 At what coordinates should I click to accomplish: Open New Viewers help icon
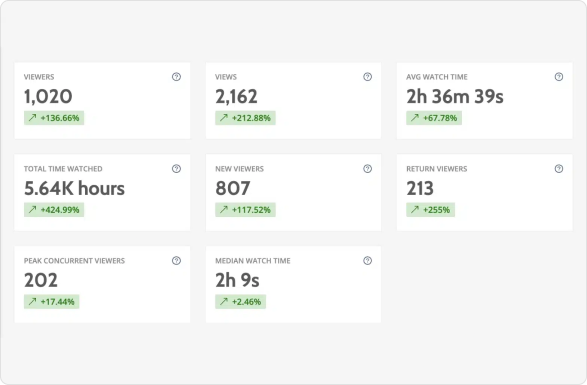pyautogui.click(x=368, y=169)
